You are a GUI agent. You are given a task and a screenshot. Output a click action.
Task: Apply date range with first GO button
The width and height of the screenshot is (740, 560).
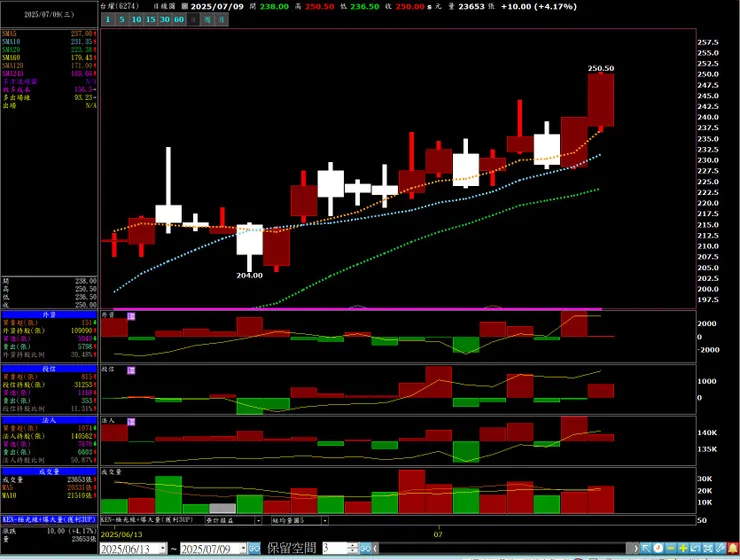coord(254,548)
